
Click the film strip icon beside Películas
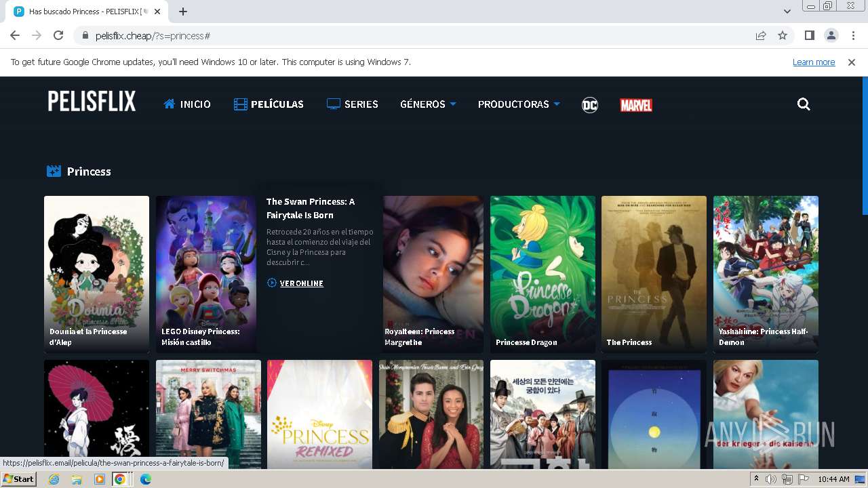click(x=241, y=104)
